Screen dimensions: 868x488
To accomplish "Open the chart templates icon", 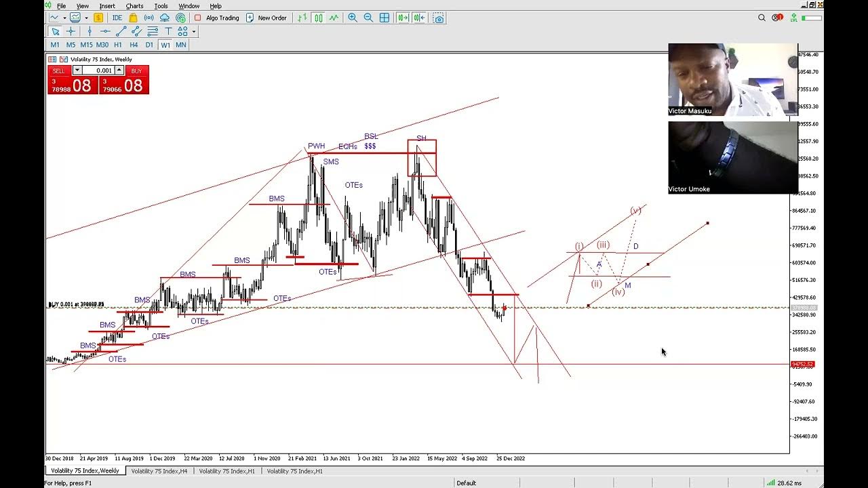I will (75, 18).
